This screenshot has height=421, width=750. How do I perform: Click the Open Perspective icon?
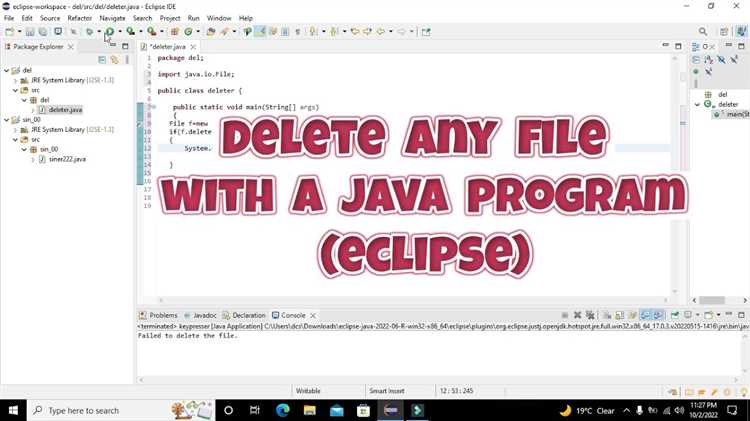[724, 32]
